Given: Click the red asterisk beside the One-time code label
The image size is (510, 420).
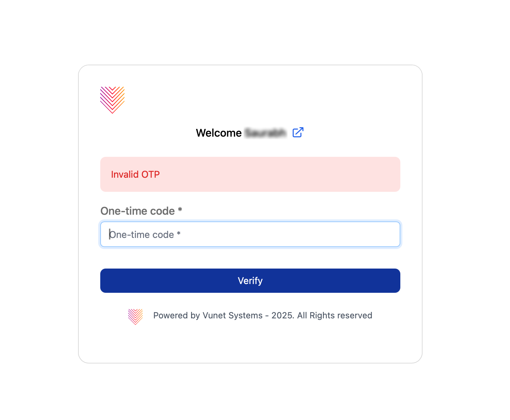Looking at the screenshot, I should coord(180,210).
